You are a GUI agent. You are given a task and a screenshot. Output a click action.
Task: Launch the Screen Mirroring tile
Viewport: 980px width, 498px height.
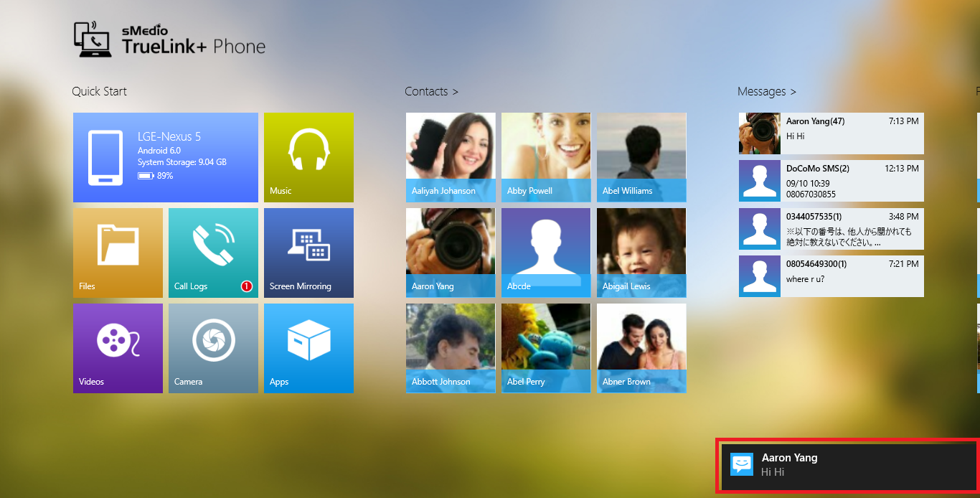308,253
